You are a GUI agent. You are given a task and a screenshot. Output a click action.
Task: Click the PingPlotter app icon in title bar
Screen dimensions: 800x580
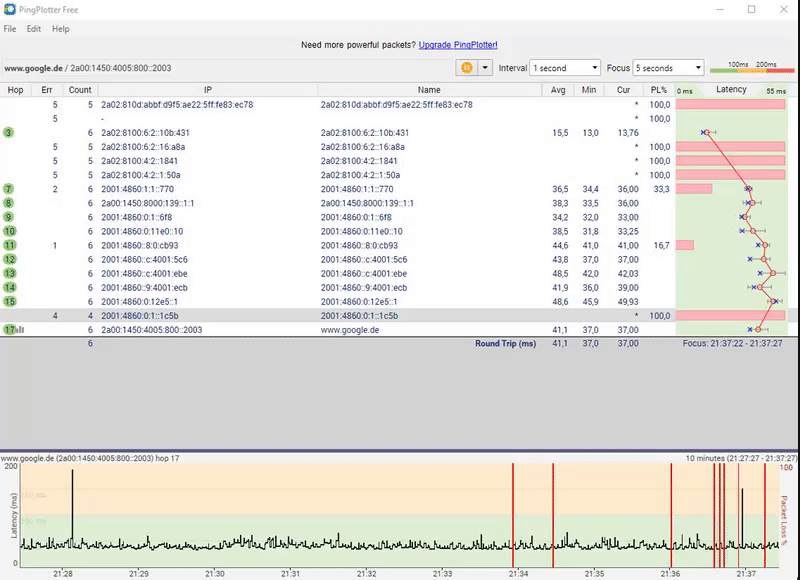point(10,9)
